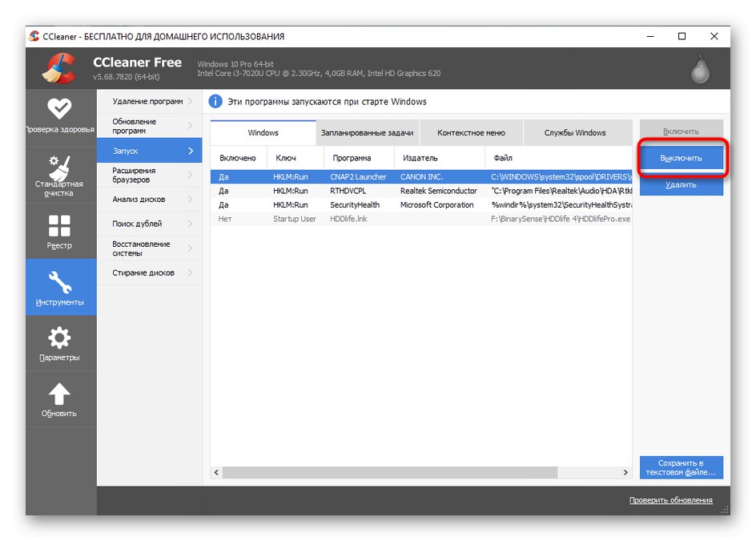Viewport: 756px width, 541px height.
Task: Sort by Издатель column header
Action: pyautogui.click(x=439, y=158)
